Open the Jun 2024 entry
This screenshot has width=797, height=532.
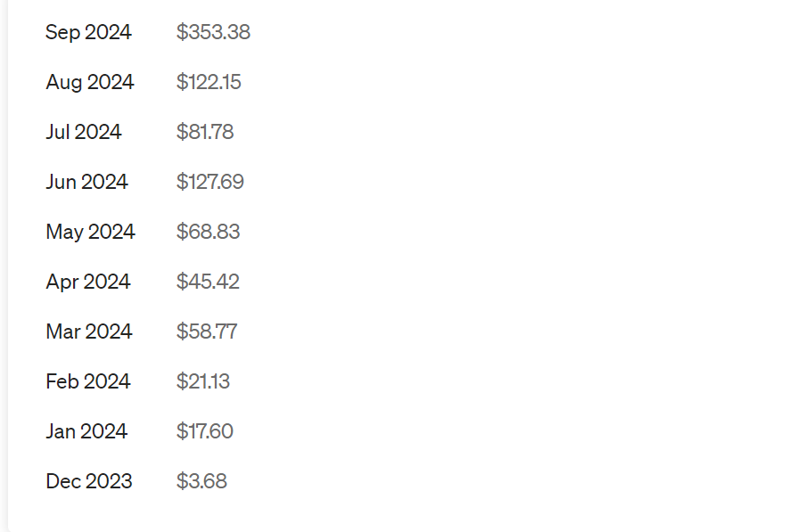(x=86, y=182)
